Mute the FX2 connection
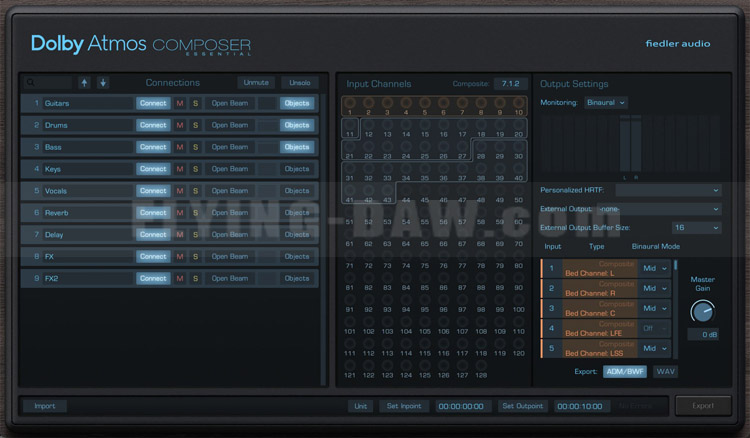This screenshot has height=438, width=750. pos(180,278)
